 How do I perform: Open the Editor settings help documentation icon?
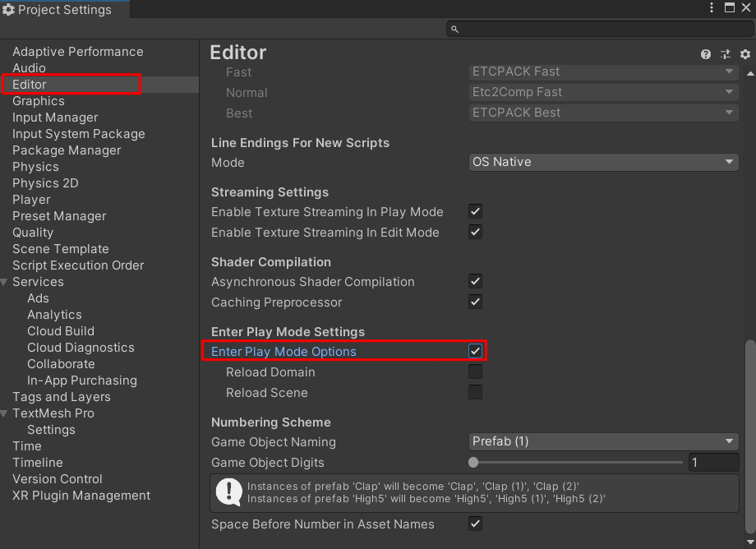(x=705, y=54)
